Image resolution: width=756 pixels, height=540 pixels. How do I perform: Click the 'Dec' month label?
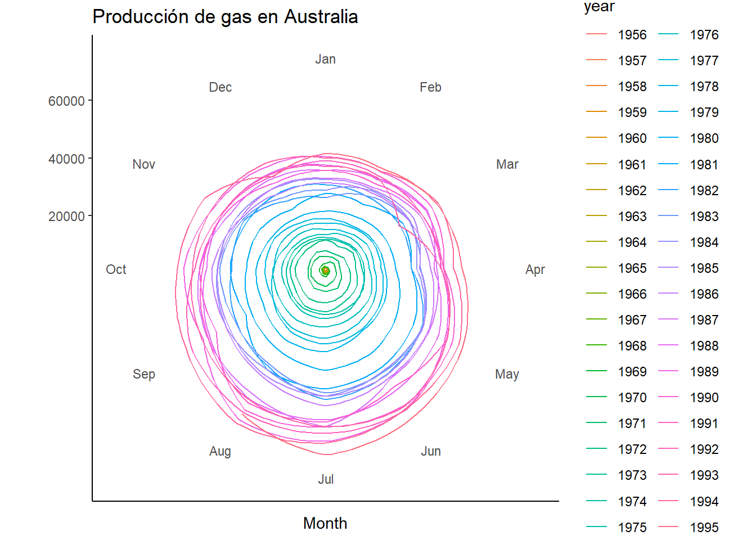click(220, 87)
